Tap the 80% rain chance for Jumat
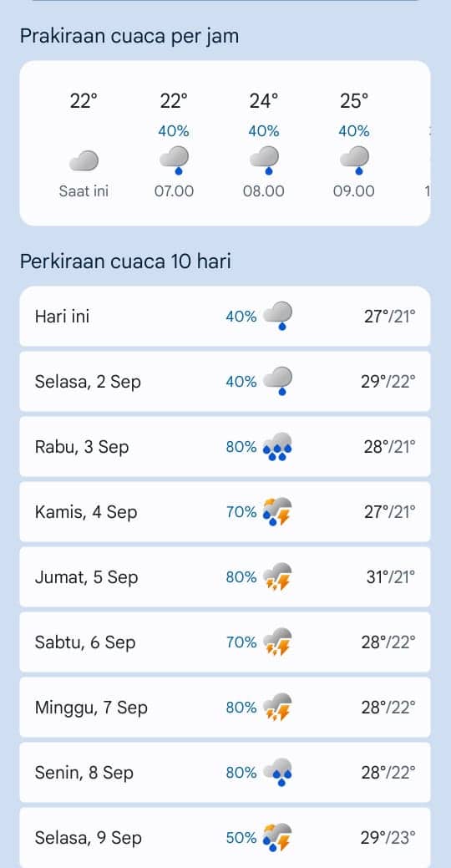This screenshot has height=868, width=451. click(x=241, y=577)
